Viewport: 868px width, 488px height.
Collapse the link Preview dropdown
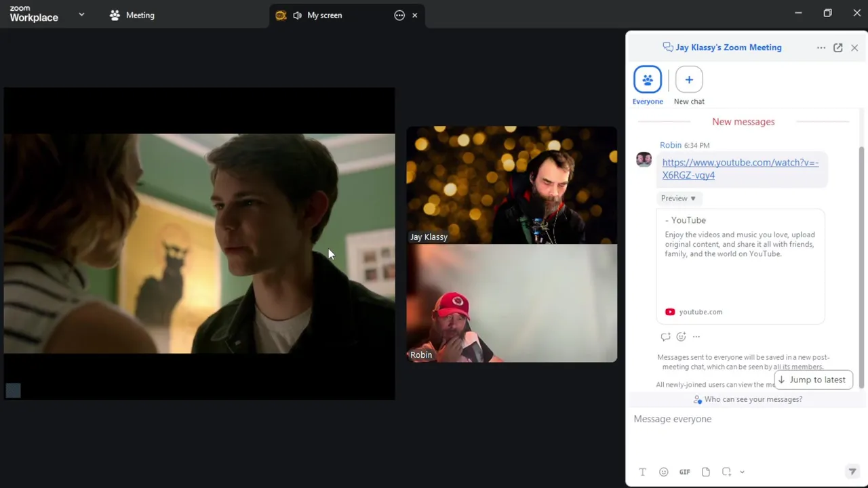click(x=678, y=198)
